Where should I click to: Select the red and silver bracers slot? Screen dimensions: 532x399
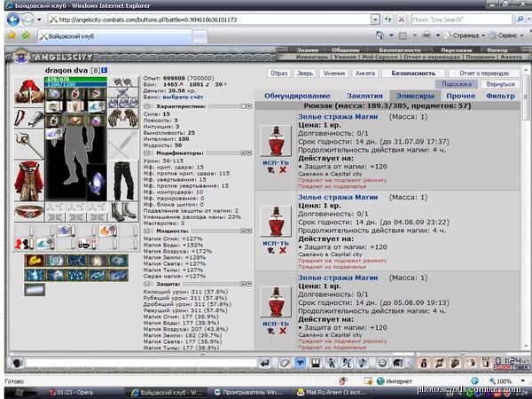(x=29, y=119)
